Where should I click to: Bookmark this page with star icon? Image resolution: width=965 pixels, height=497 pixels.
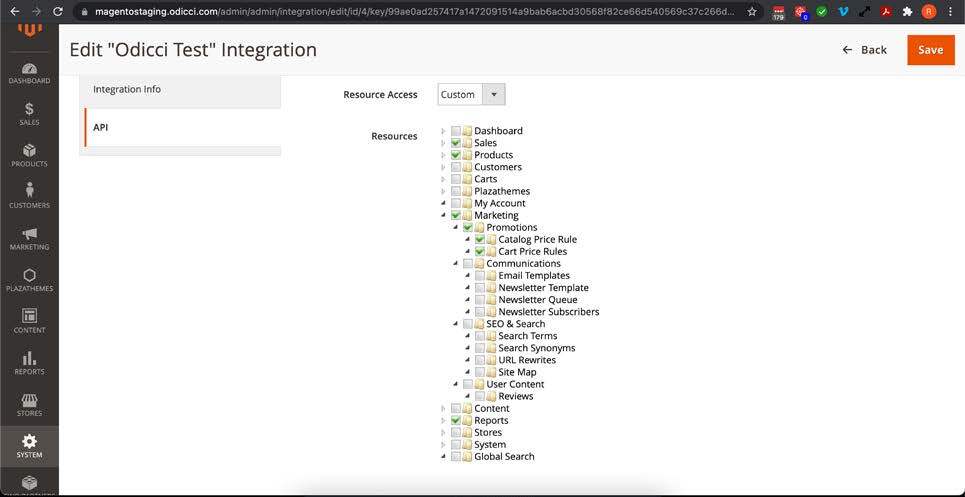752,12
